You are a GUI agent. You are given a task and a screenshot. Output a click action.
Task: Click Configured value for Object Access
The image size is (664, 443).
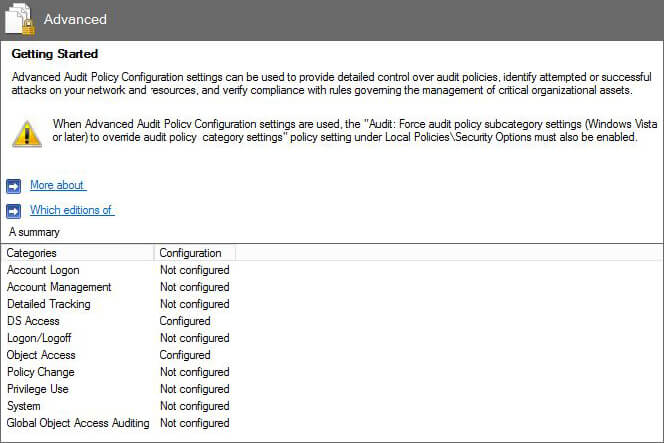pos(185,354)
